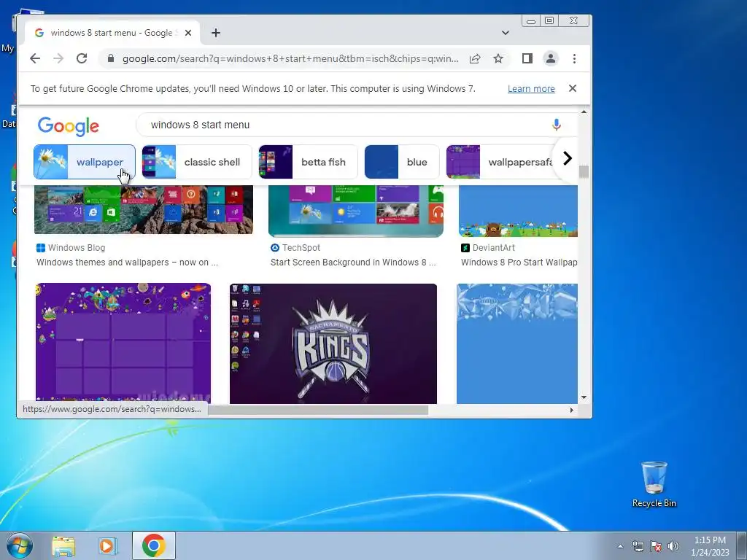Viewport: 747px width, 560px height.
Task: Open the DeviantArt blue wallpaper image
Action: coord(518,211)
